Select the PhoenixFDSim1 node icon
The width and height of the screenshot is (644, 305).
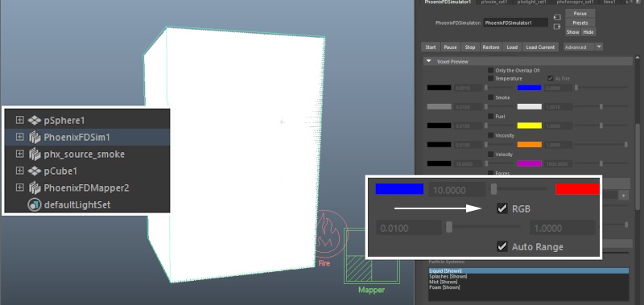click(35, 137)
